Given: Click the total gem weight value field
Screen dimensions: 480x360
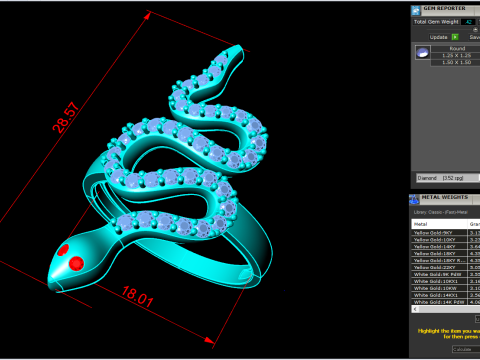Looking at the screenshot, I should [468, 22].
